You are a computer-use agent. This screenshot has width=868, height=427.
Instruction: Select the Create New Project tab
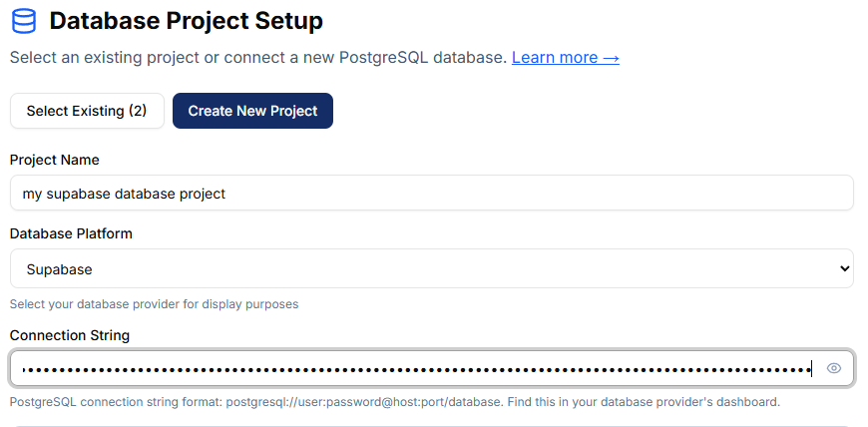pos(252,111)
